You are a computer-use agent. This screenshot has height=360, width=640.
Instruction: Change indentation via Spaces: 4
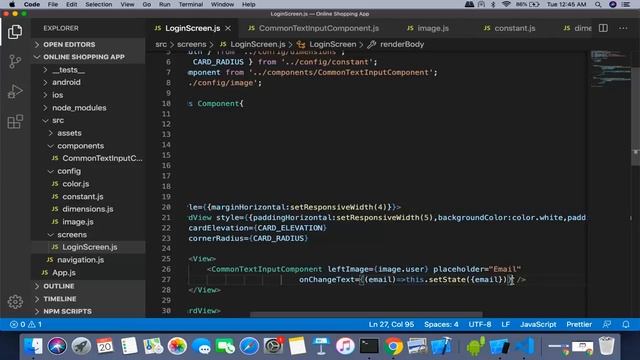(441, 324)
